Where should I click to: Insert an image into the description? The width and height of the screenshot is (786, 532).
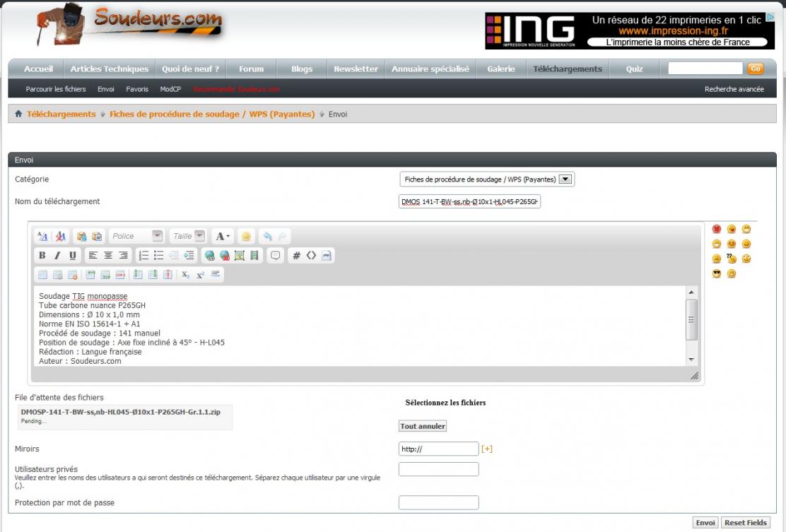(240, 256)
